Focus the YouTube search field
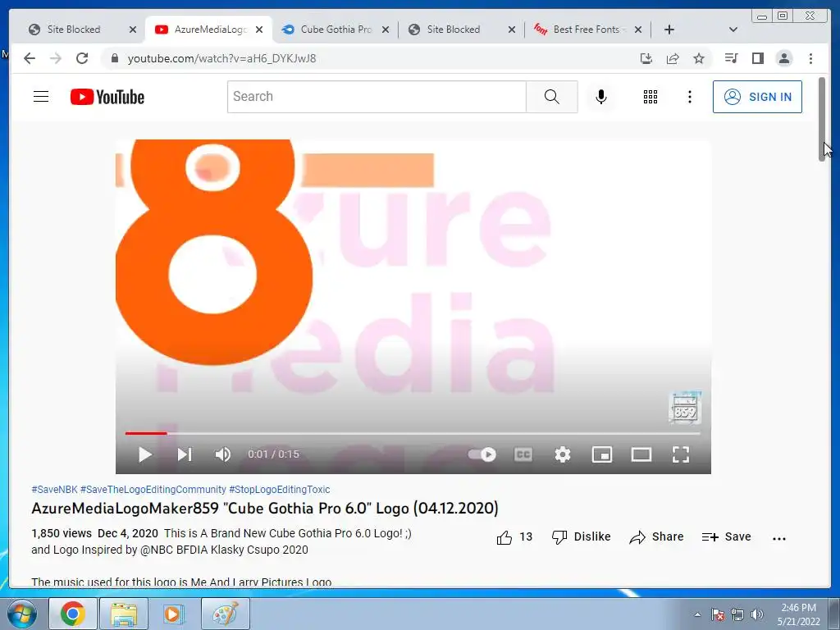Image resolution: width=840 pixels, height=630 pixels. pos(377,97)
